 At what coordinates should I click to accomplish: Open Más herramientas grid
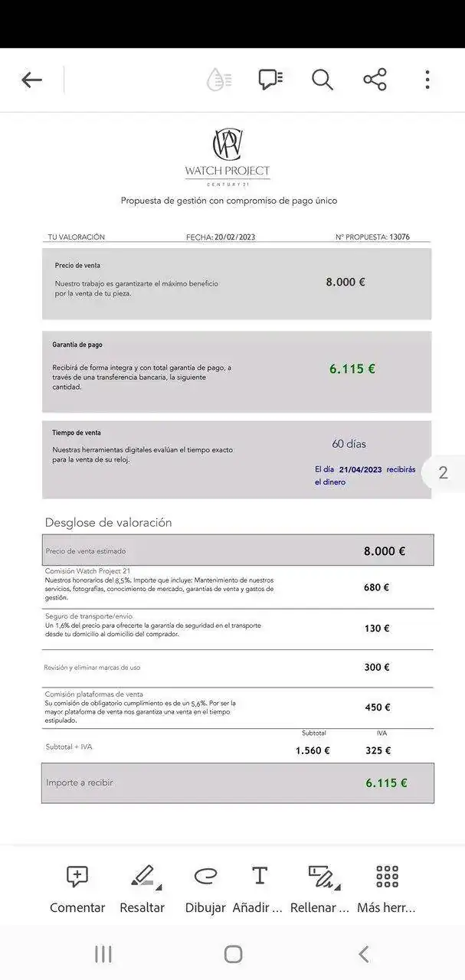387,889
